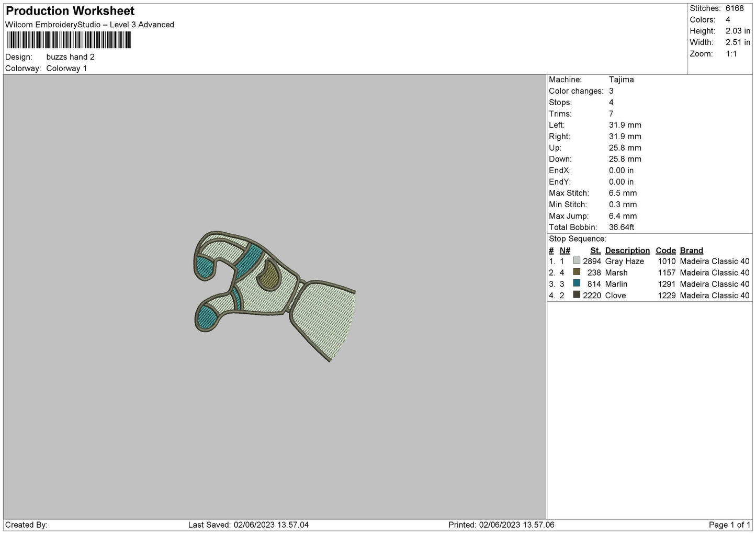The height and width of the screenshot is (534, 756).
Task: Click the Right extent value 31.9 mm
Action: pos(625,137)
